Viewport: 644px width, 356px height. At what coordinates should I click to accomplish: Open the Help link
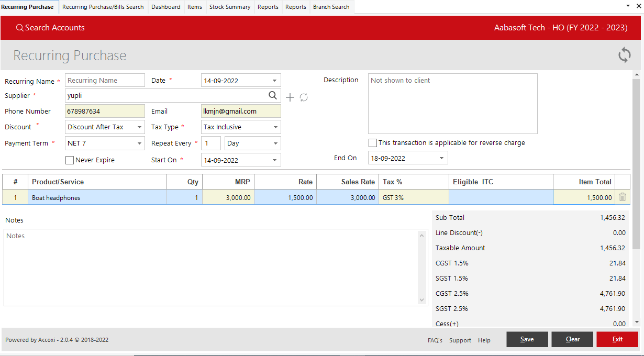(x=484, y=340)
